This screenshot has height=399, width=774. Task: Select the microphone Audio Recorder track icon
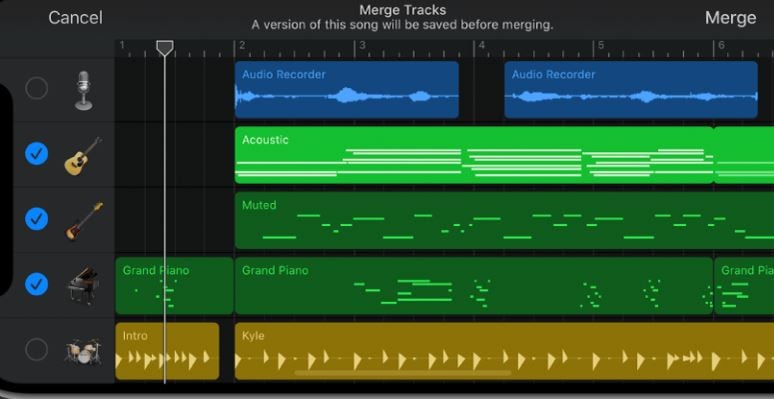(x=83, y=90)
